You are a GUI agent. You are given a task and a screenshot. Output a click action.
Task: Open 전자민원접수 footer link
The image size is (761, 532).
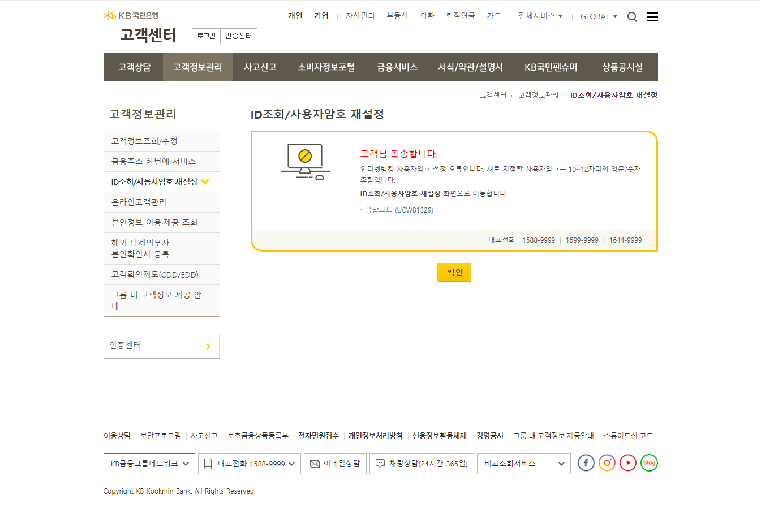coord(319,436)
